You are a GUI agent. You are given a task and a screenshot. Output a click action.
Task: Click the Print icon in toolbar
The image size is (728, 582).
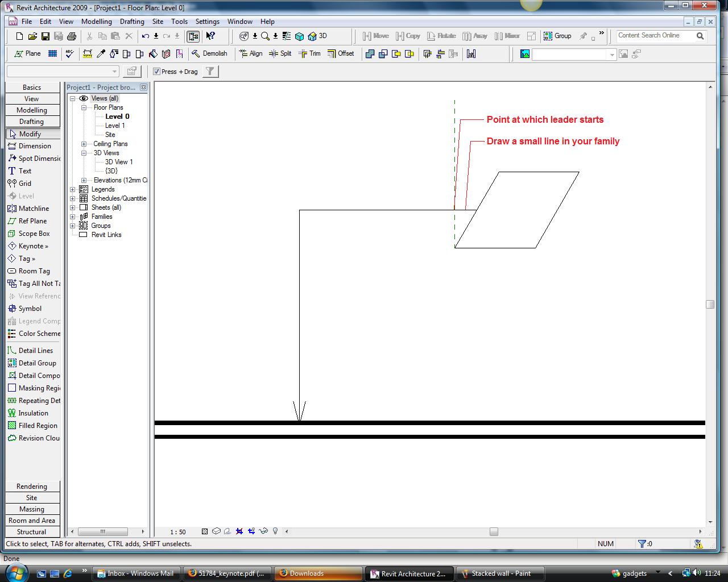click(72, 36)
